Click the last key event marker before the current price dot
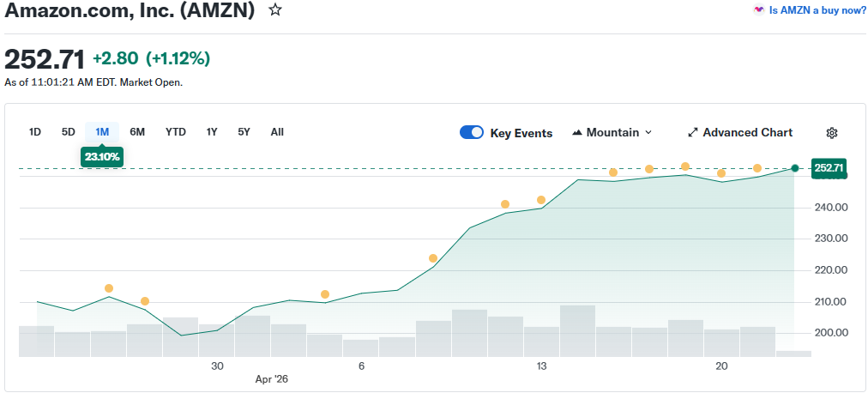868x393 pixels. (x=757, y=168)
